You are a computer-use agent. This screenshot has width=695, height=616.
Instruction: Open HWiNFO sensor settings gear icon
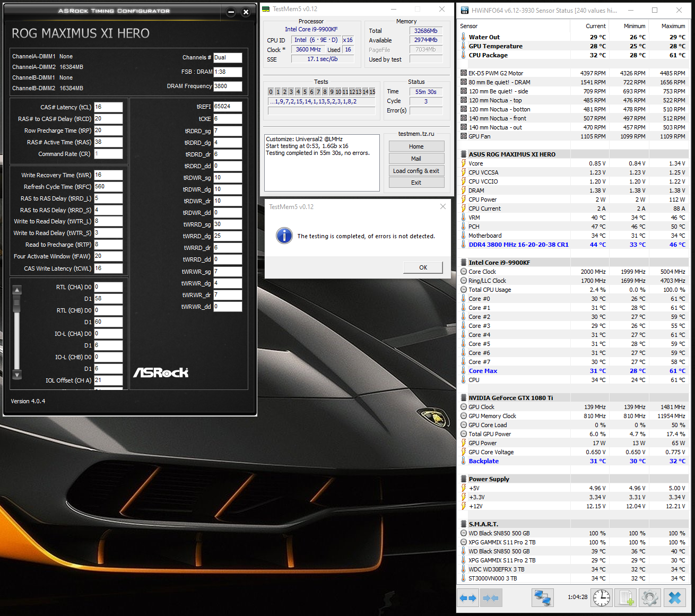point(650,598)
